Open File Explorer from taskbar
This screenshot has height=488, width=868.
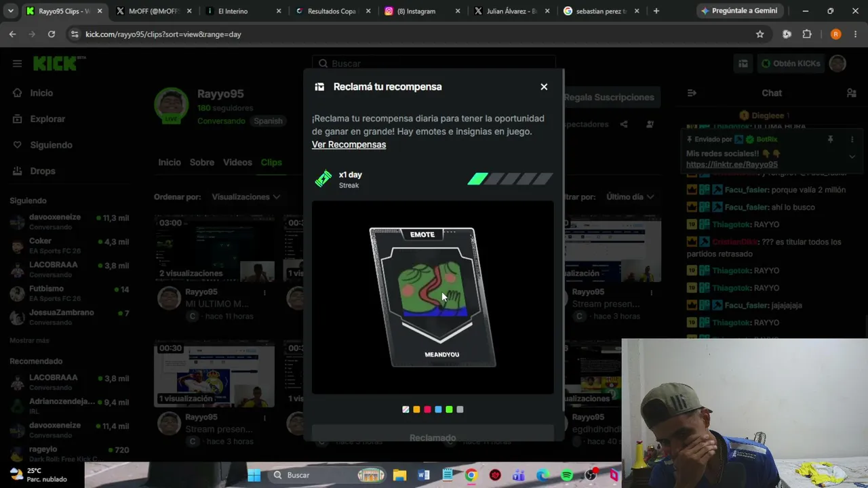pyautogui.click(x=399, y=475)
